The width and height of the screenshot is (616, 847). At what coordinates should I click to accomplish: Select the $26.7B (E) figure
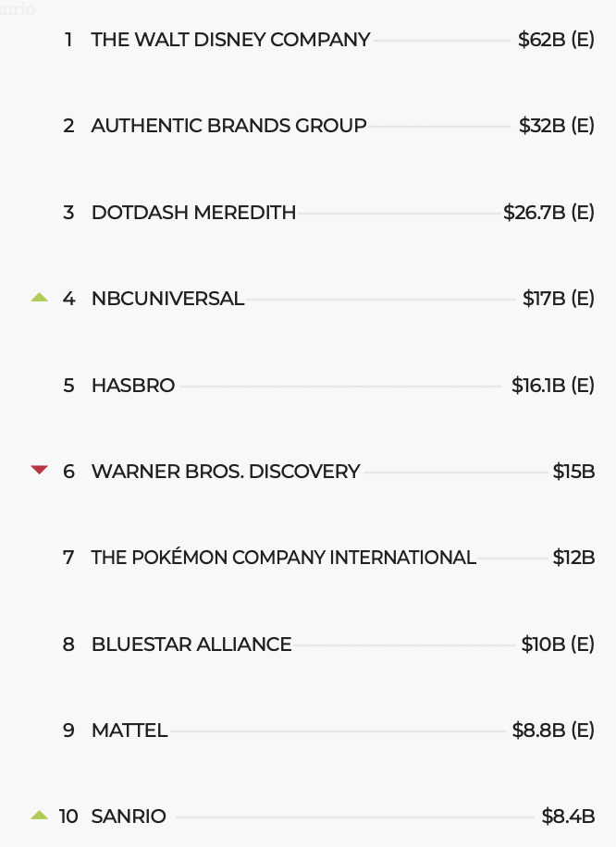tap(548, 213)
